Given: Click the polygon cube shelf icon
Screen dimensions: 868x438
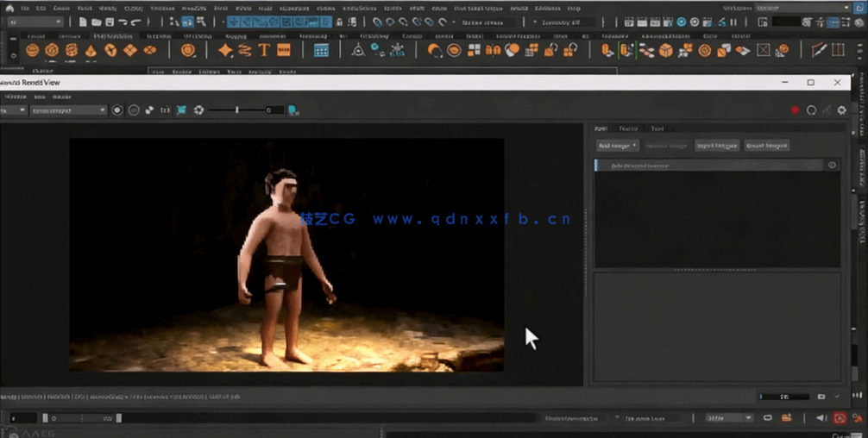Looking at the screenshot, I should (52, 51).
